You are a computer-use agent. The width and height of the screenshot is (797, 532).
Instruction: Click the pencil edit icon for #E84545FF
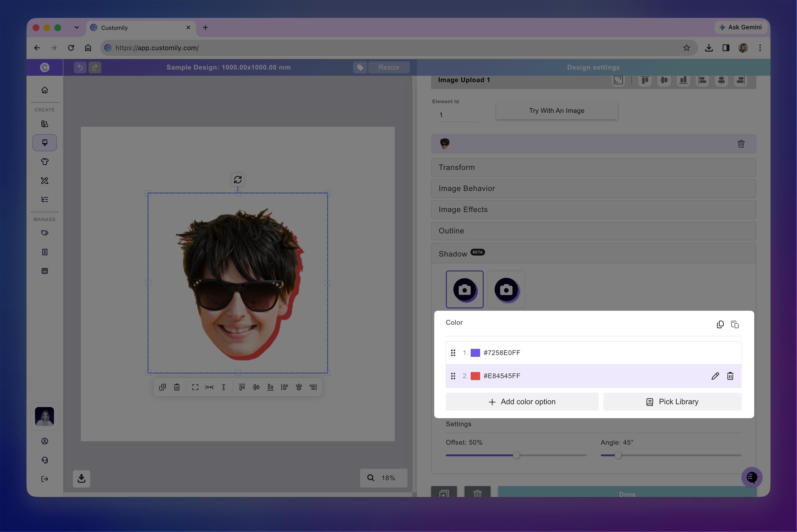(715, 376)
